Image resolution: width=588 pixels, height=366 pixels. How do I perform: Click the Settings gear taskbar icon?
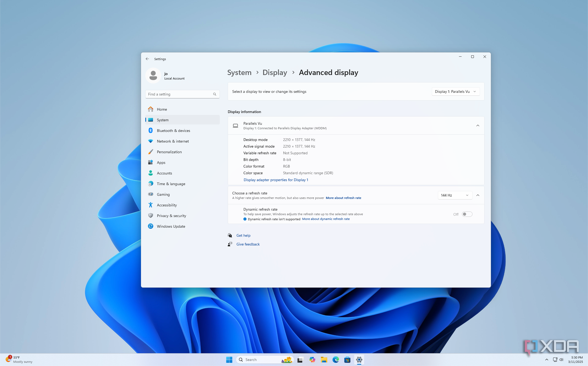click(x=359, y=360)
